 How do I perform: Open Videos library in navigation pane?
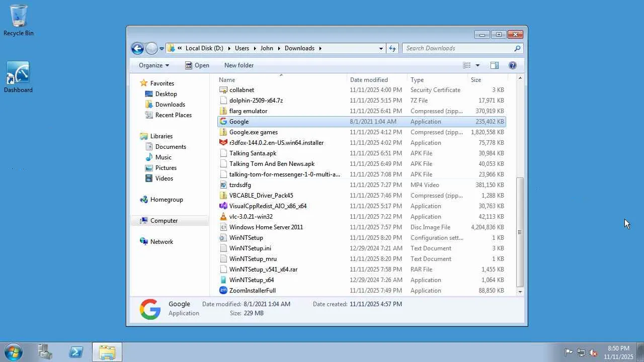(164, 178)
